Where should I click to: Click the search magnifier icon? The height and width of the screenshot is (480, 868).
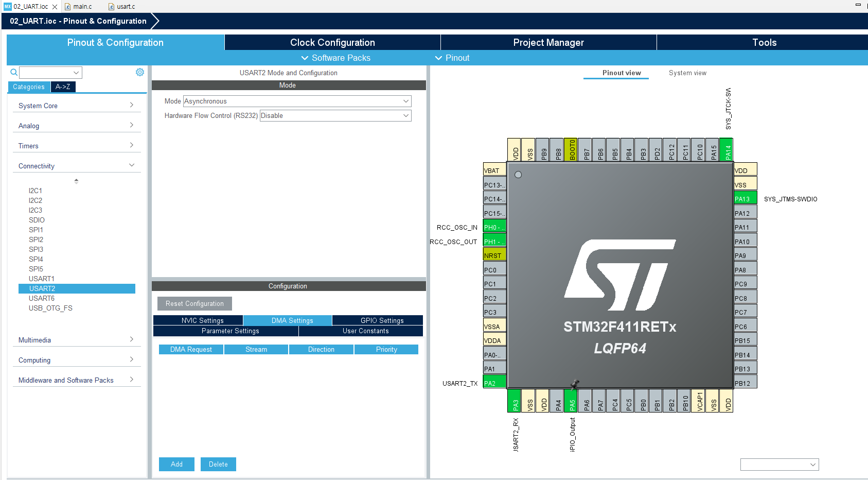tap(13, 72)
